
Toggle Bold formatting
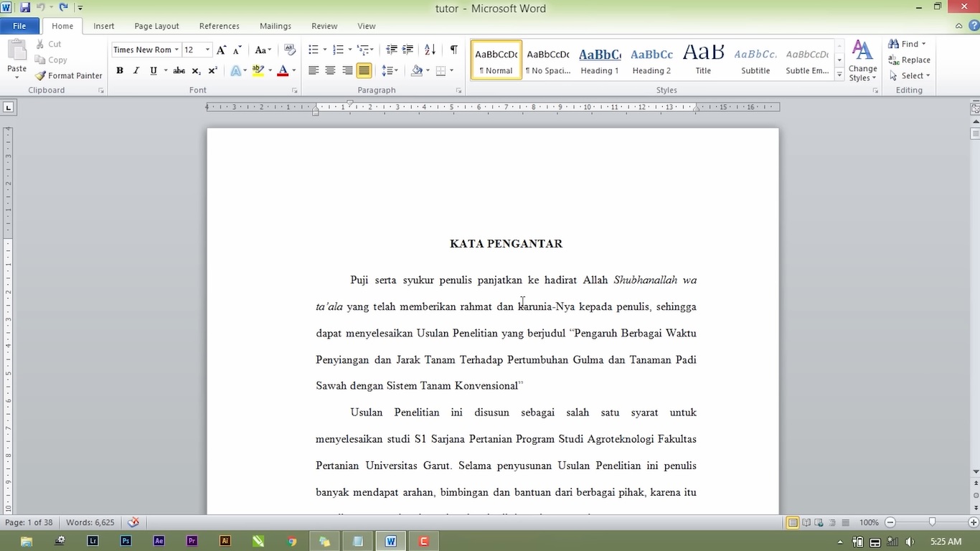coord(120,70)
